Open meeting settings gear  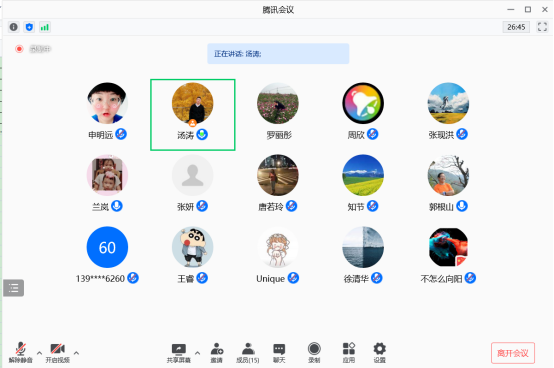click(x=379, y=353)
